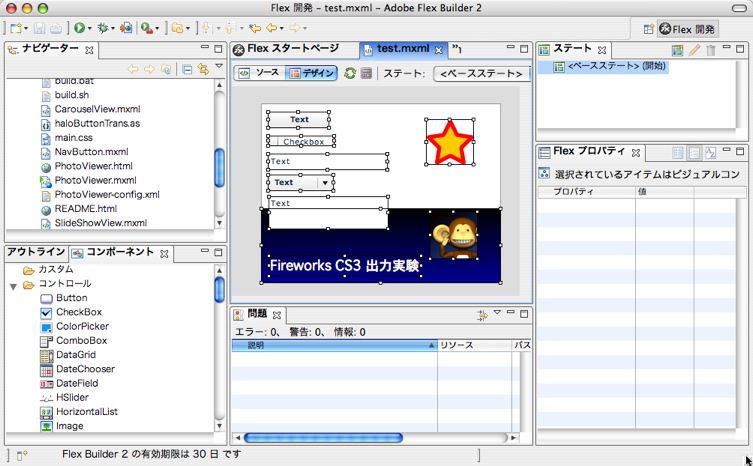Open the State dropdown showing base state
This screenshot has width=753, height=466.
click(x=481, y=73)
